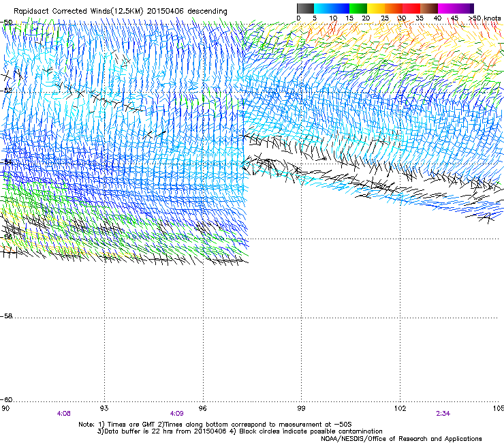Click the '10' legend scale label

point(333,18)
